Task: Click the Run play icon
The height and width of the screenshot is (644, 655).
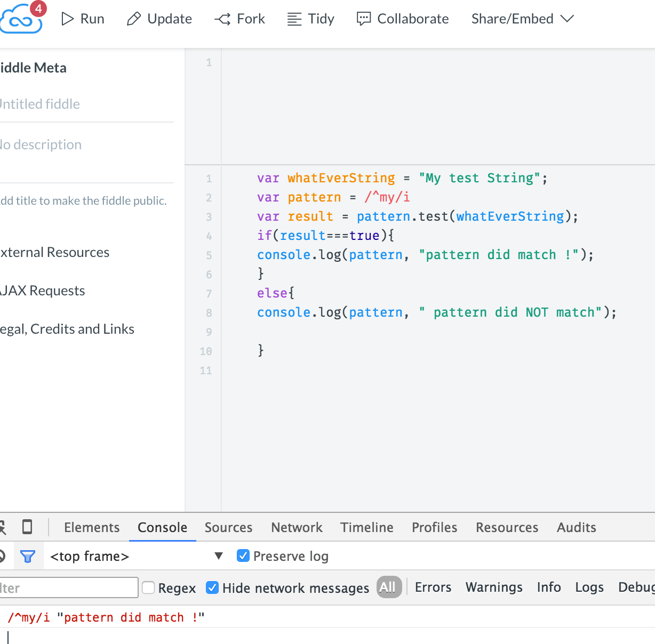Action: click(66, 19)
